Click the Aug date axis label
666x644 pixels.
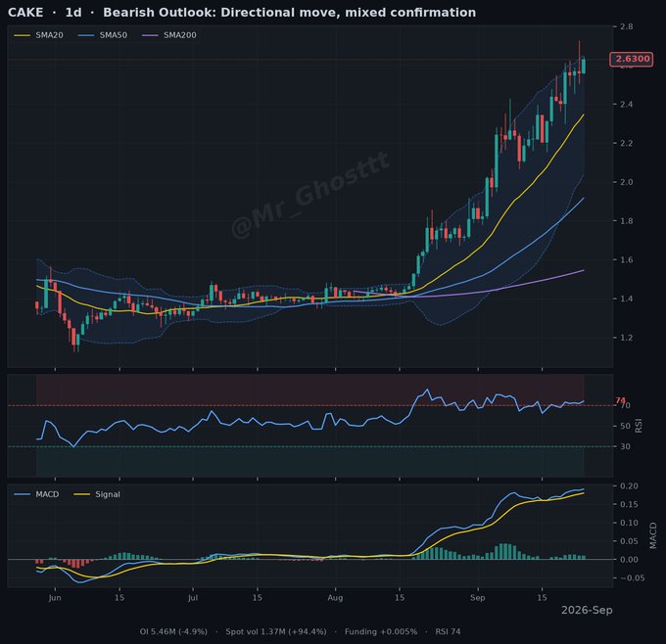335,598
